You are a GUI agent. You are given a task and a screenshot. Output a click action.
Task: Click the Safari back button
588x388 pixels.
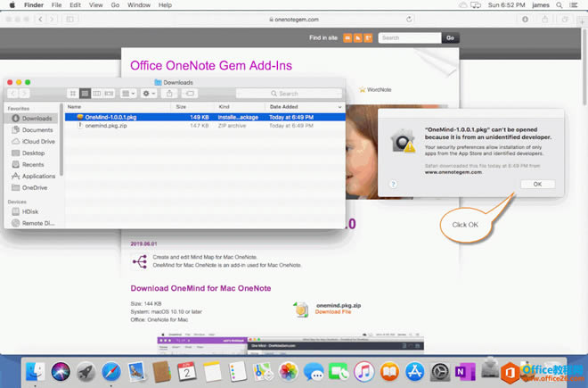tap(40, 19)
